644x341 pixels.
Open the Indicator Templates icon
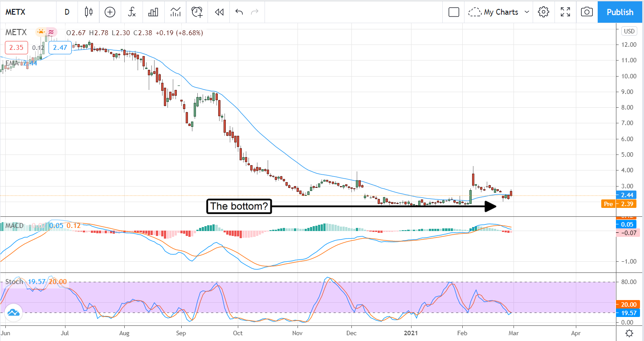tap(175, 12)
